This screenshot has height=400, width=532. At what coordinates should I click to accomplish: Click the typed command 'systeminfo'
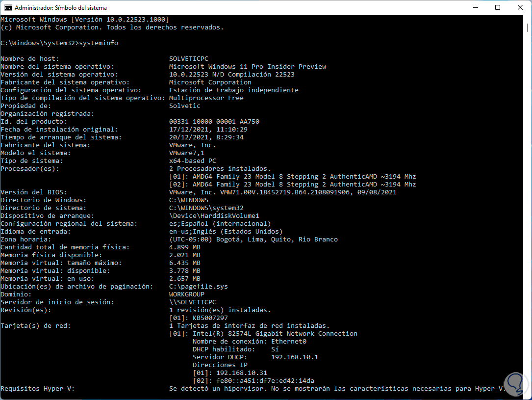pyautogui.click(x=99, y=43)
